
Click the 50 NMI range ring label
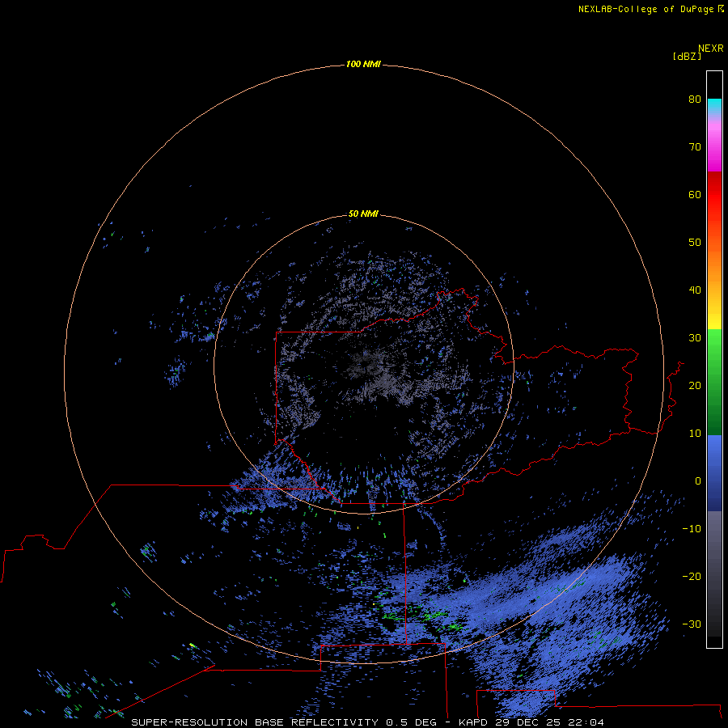click(363, 214)
